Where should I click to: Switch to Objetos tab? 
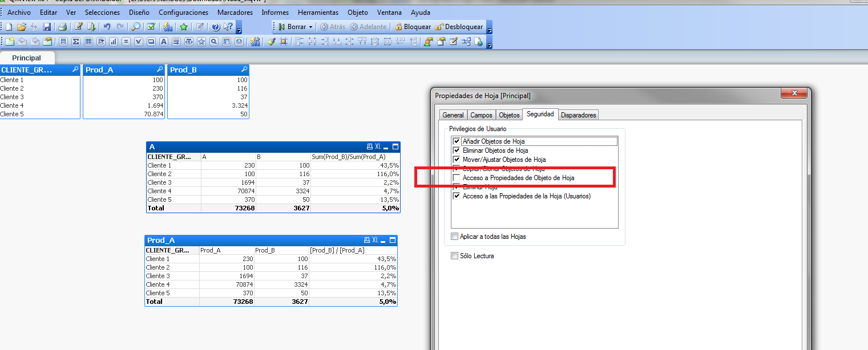pos(509,115)
